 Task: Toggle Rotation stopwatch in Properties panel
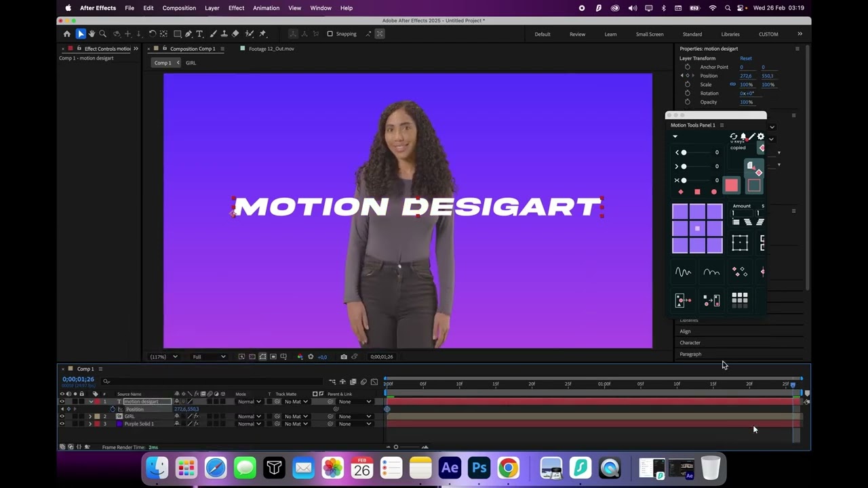tap(688, 94)
